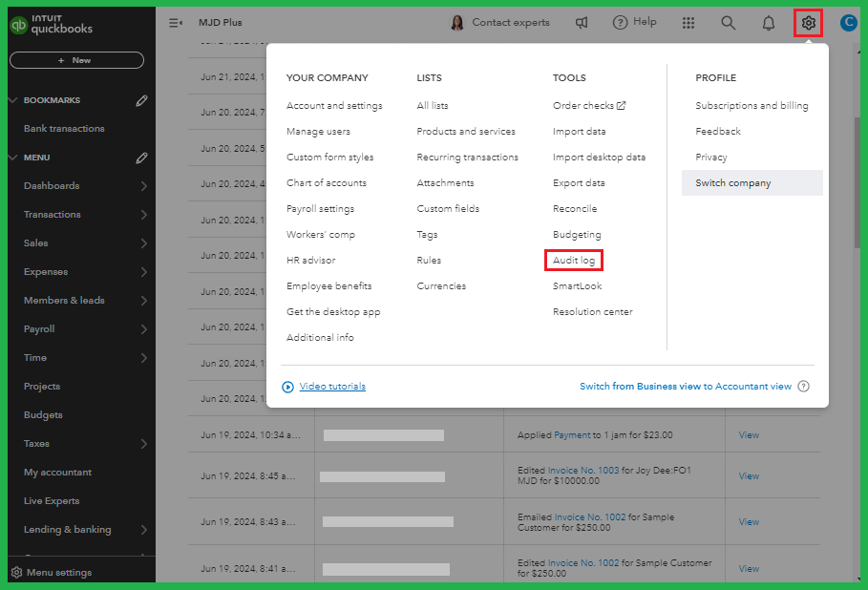Edit bookmarks with pencil icon
Image resolution: width=868 pixels, height=590 pixels.
(x=141, y=100)
